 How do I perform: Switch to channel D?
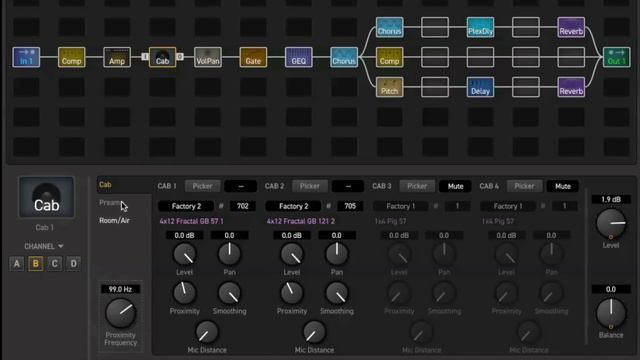click(73, 264)
